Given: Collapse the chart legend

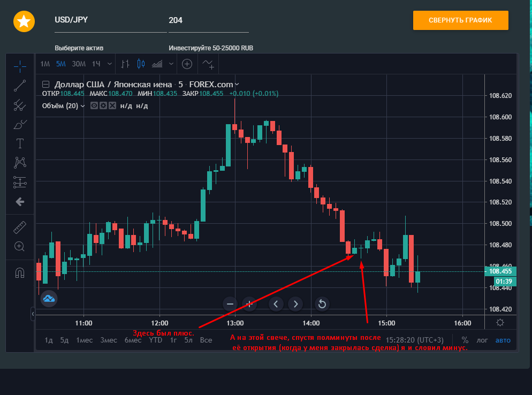Looking at the screenshot, I should 46,85.
